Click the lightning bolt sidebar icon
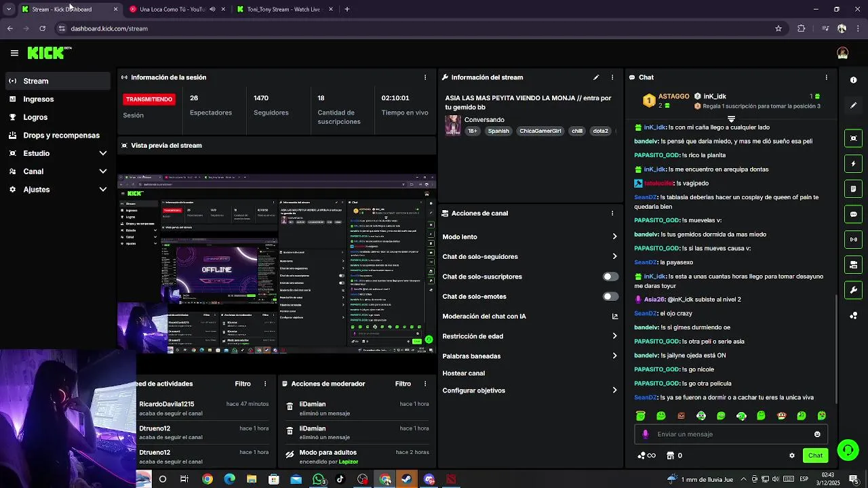Image resolution: width=868 pixels, height=488 pixels. 853,163
